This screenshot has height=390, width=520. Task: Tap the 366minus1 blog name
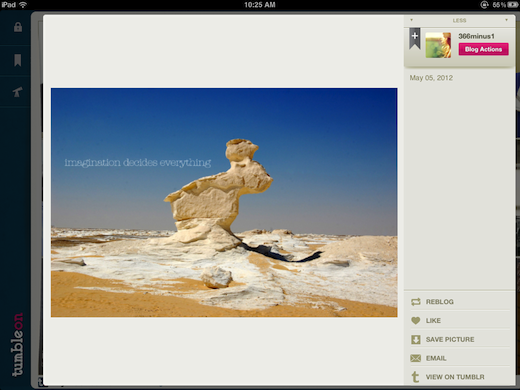476,36
